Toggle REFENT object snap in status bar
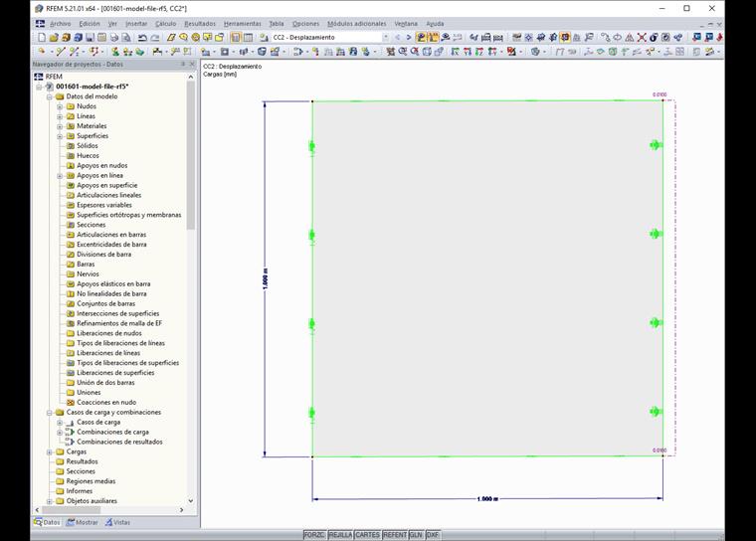This screenshot has height=541, width=756. pyautogui.click(x=395, y=535)
